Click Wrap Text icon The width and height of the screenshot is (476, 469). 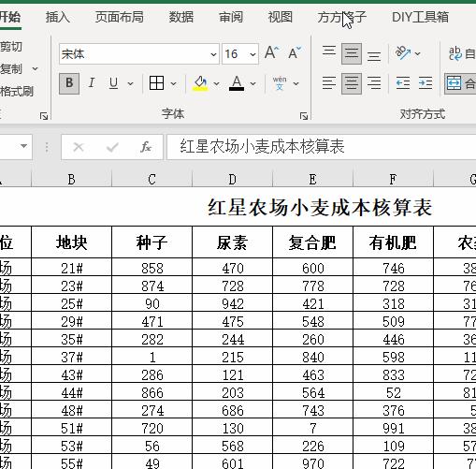pyautogui.click(x=455, y=53)
